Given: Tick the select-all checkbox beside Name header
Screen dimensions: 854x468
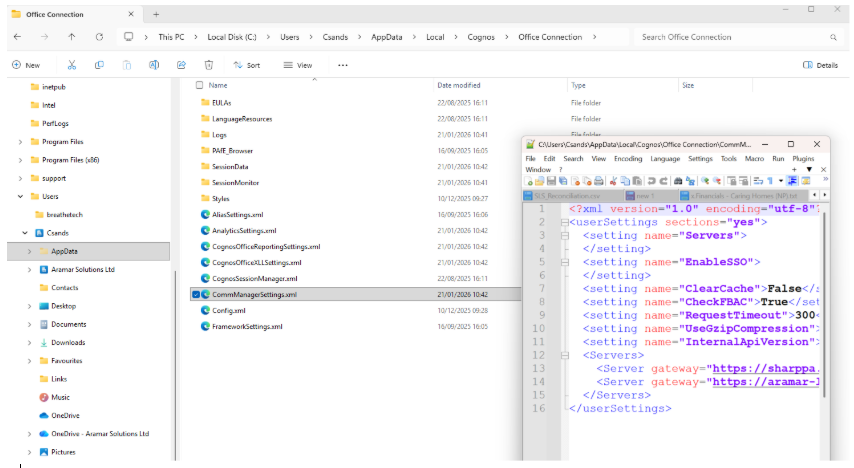Looking at the screenshot, I should tap(199, 85).
